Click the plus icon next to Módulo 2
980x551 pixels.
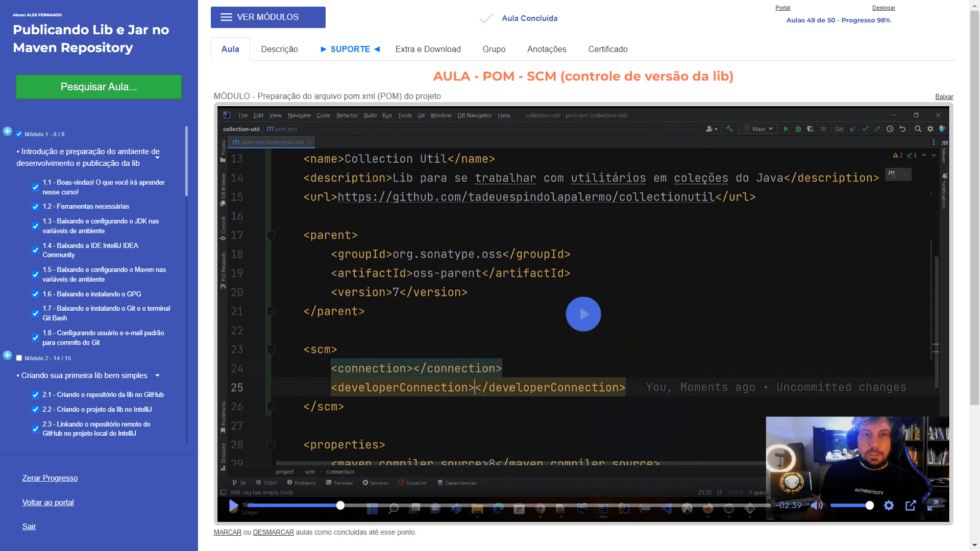(x=8, y=356)
